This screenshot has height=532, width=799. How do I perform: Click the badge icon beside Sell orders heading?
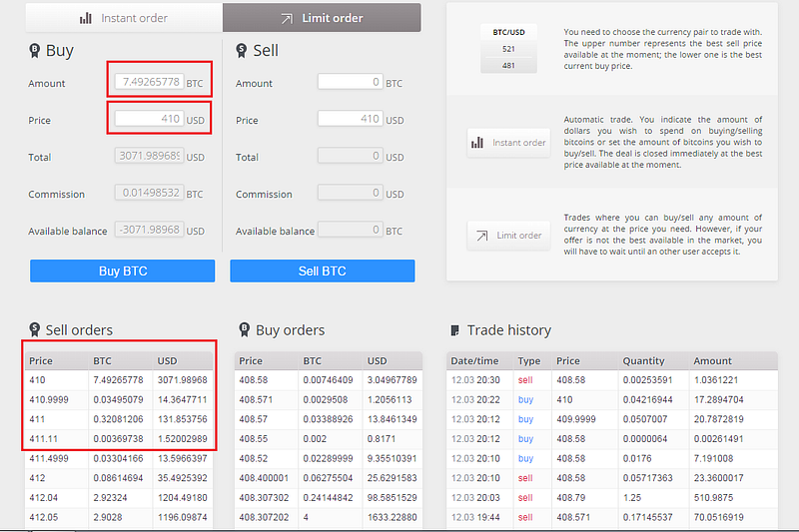click(x=34, y=330)
